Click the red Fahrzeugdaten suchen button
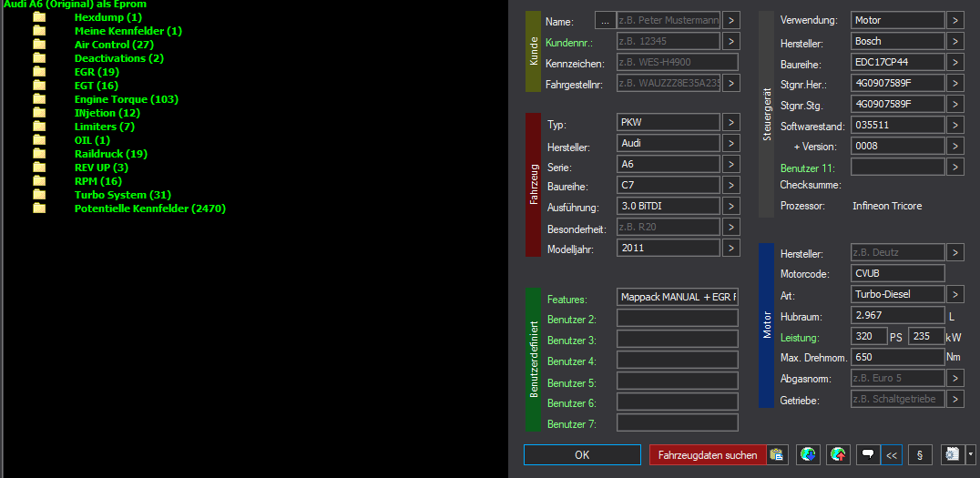 pos(708,454)
